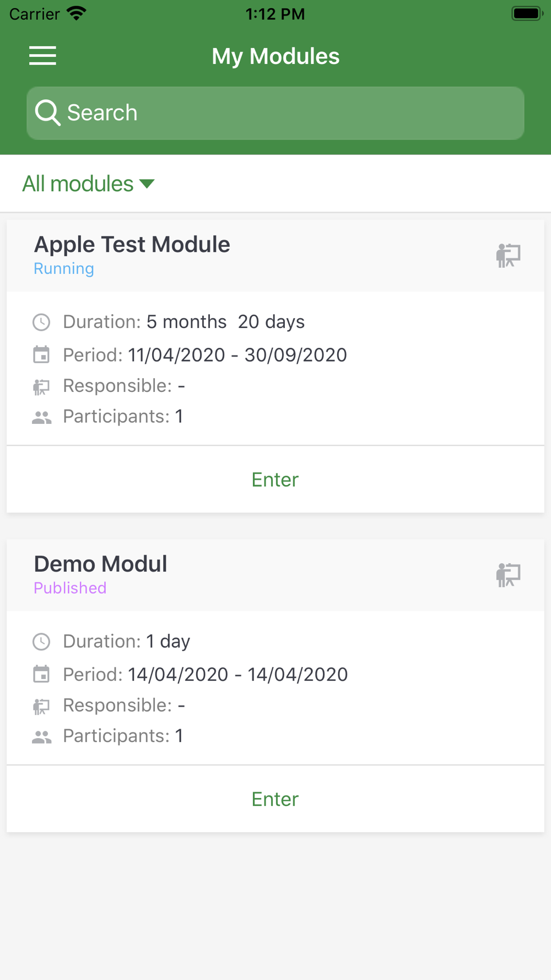Enter the Demo Modul
Screen dimensions: 551x980
point(275,799)
